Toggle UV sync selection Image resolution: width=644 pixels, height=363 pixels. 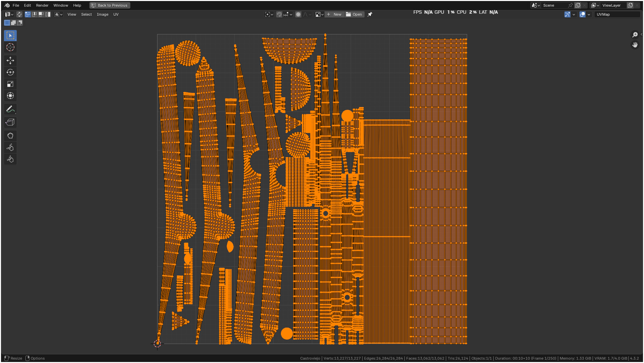coord(19,14)
